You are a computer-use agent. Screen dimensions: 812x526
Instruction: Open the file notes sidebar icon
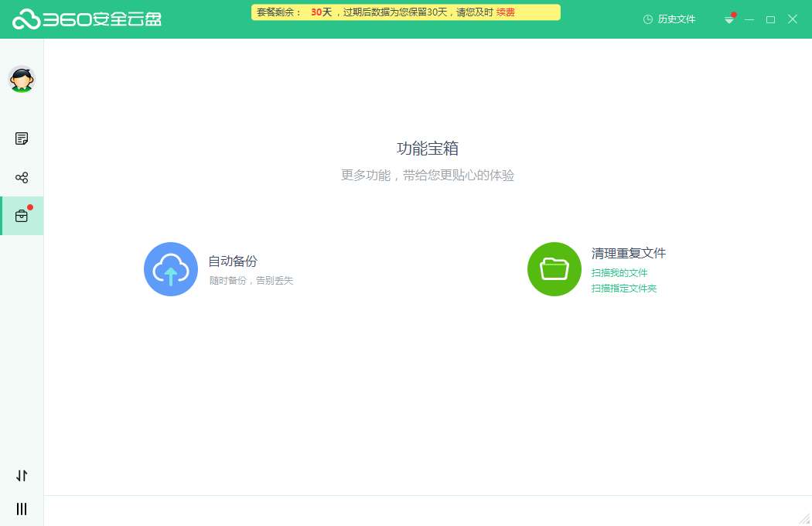(x=22, y=138)
